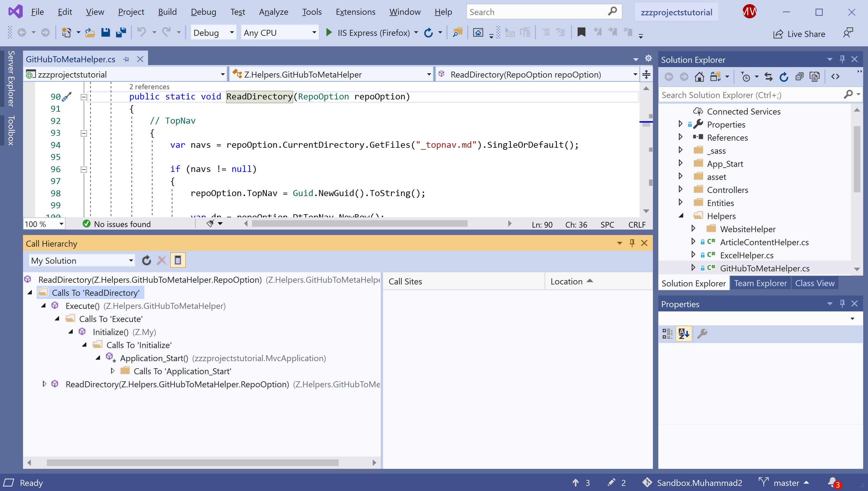Screen dimensions: 868x491
Task: Start debugging with IIS Express play icon
Action: tap(329, 33)
